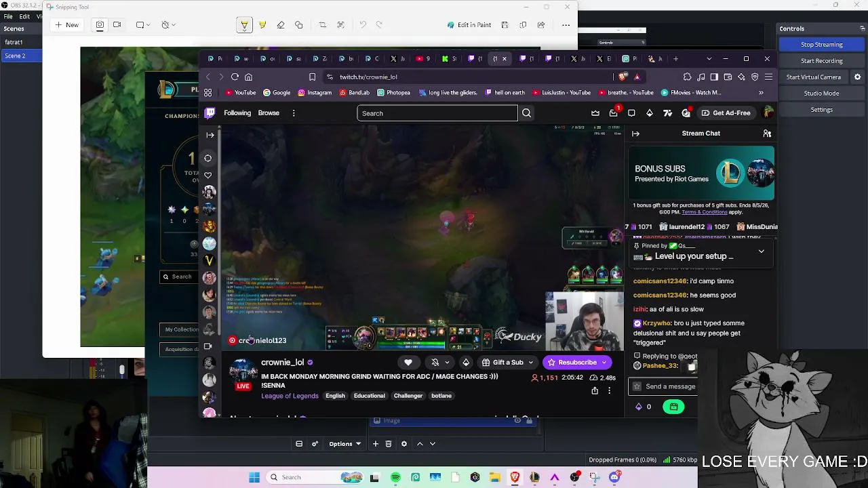Open Brave Shields lion icon
The width and height of the screenshot is (868, 488).
[623, 77]
